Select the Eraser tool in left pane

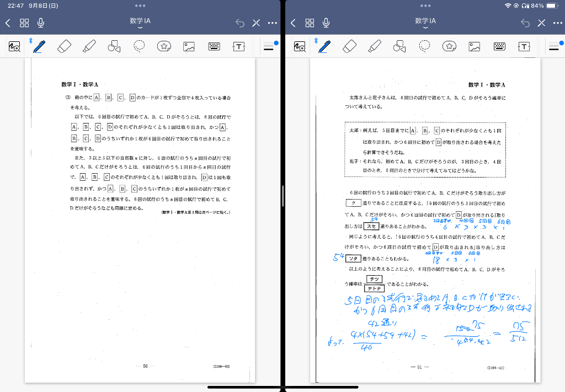(65, 46)
